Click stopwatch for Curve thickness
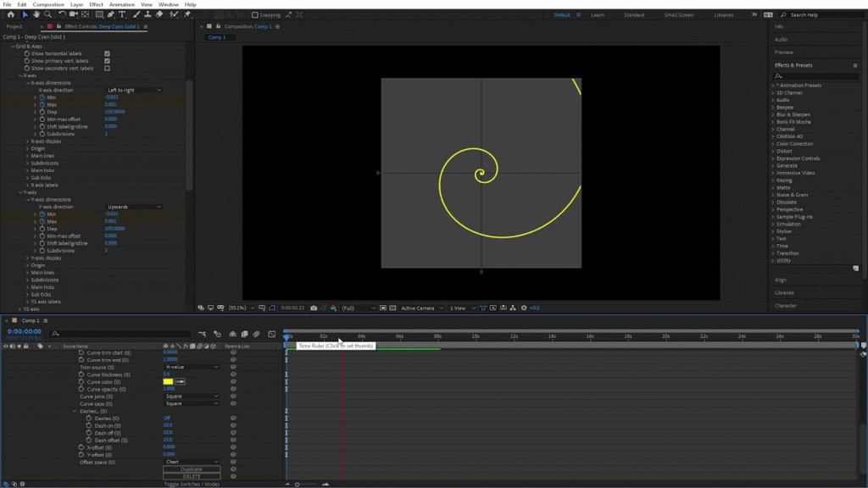Screen dimensions: 868x488 (x=81, y=374)
